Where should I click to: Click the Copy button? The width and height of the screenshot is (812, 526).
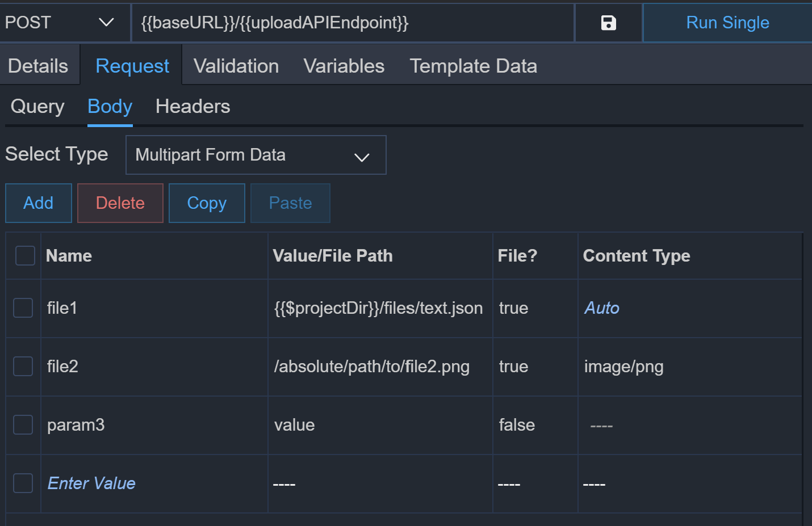pos(206,203)
